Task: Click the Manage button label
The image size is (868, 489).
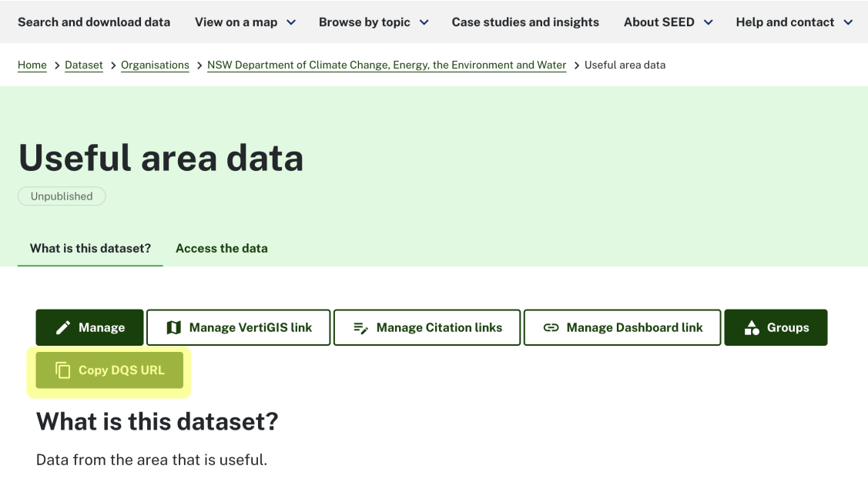Action: (102, 328)
